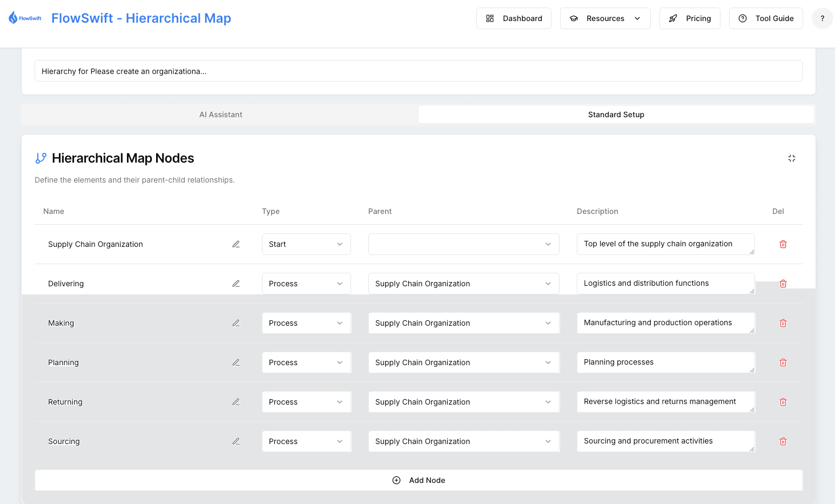The image size is (835, 504).
Task: Edit the Supply Chain Organization node name
Action: coord(236,244)
